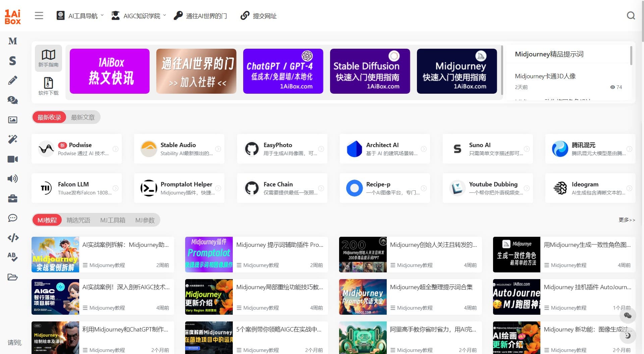This screenshot has height=354, width=644.
Task: Open the speaker audio sidebar icon
Action: point(13,178)
